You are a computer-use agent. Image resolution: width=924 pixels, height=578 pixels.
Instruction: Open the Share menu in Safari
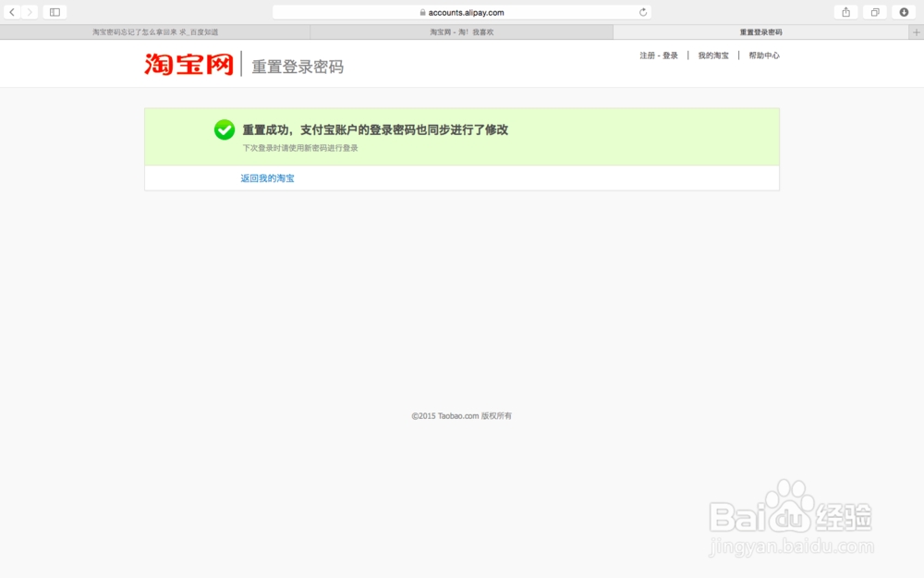coord(845,12)
